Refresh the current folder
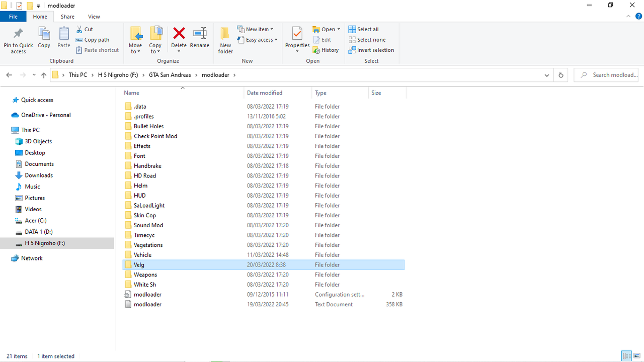The height and width of the screenshot is (362, 644). (561, 75)
